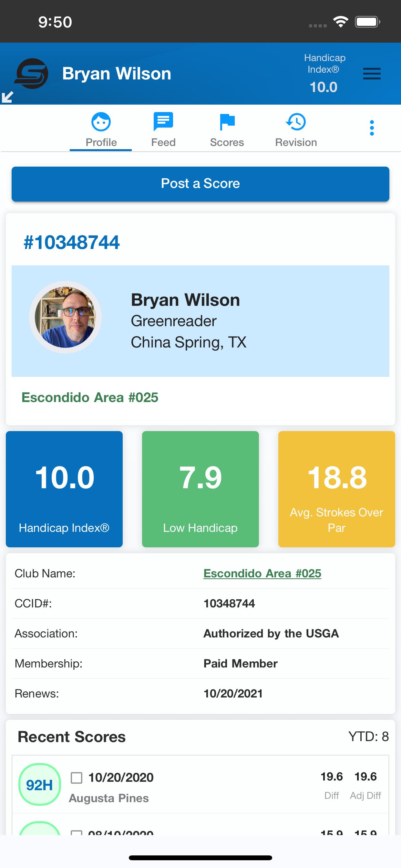The image size is (401, 868).
Task: Open the hamburger menu
Action: click(x=372, y=73)
